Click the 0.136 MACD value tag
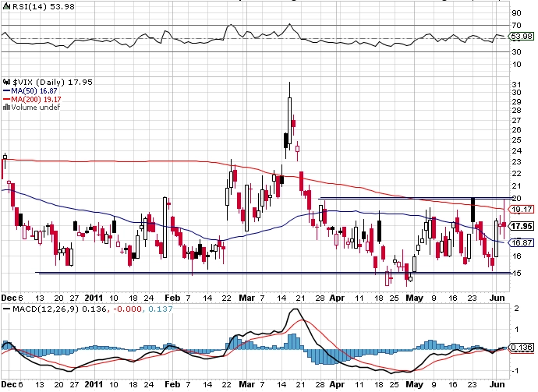Screen dimensions: 538x392 [x=521, y=347]
